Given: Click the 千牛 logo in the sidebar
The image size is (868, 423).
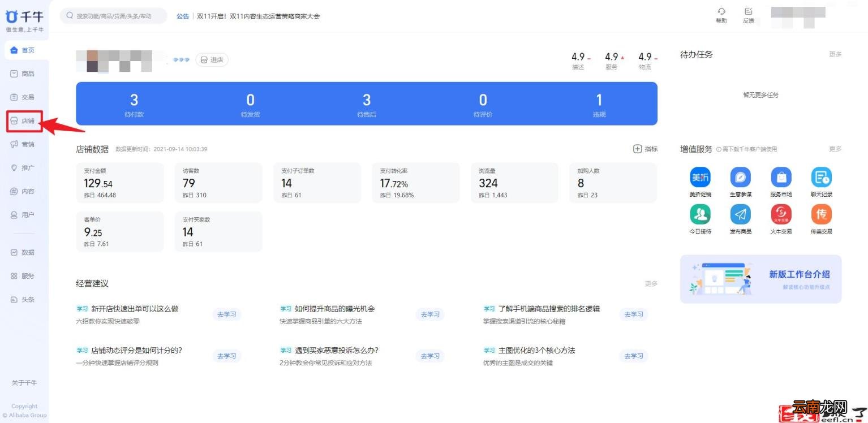Looking at the screenshot, I should pyautogui.click(x=25, y=16).
